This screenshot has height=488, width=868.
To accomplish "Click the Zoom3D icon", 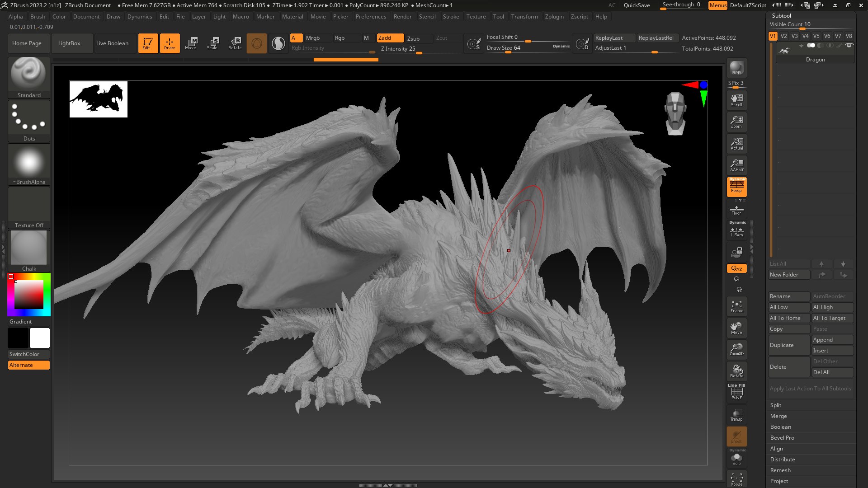I will click(736, 350).
